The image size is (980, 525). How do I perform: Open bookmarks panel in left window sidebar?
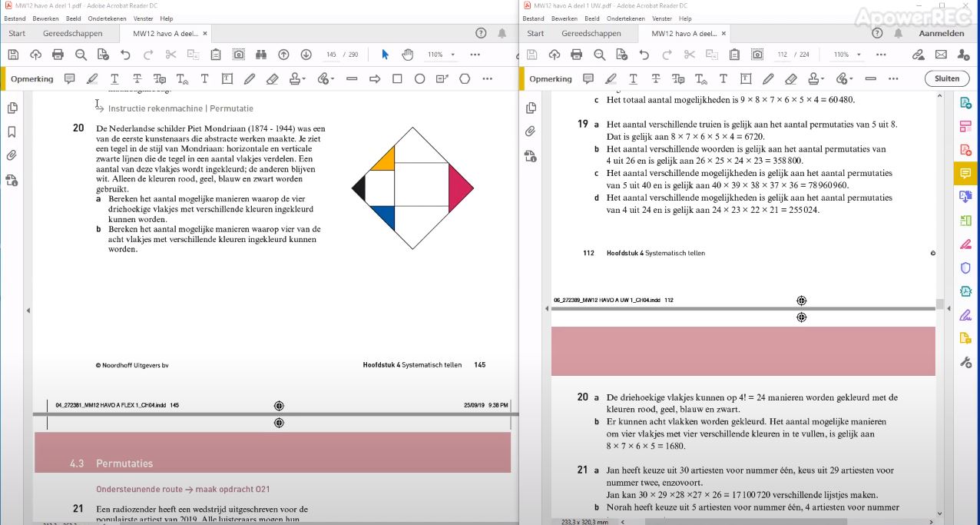[12, 131]
